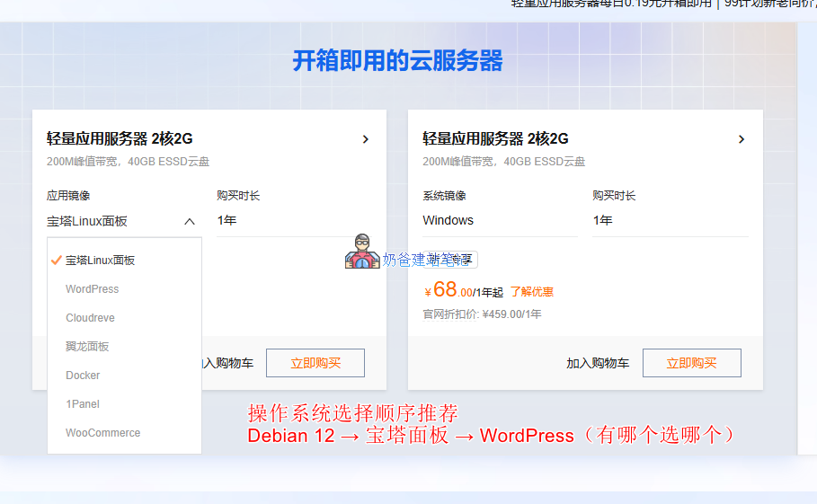Collapse the 应用镜像 dropdown using the caret arrow

[x=189, y=221]
